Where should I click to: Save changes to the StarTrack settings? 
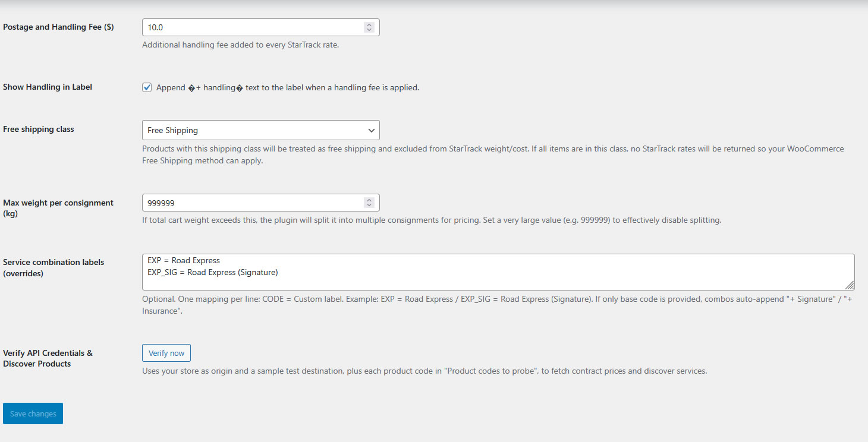33,413
